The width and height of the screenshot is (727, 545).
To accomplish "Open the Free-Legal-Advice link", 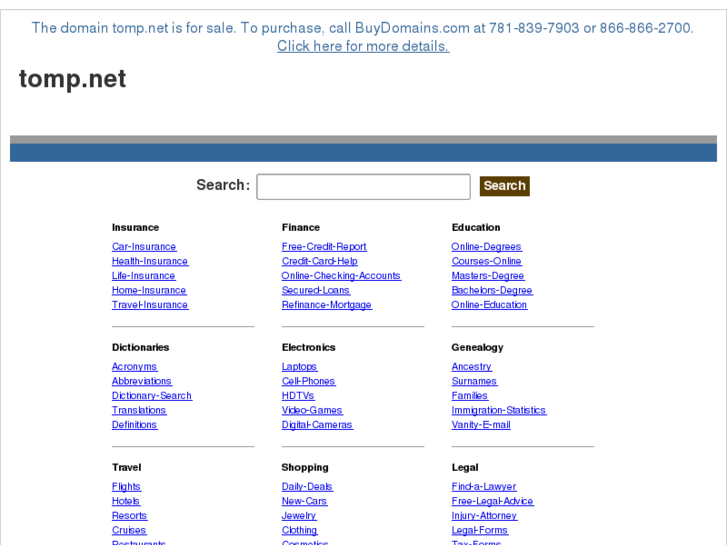I will pyautogui.click(x=492, y=501).
